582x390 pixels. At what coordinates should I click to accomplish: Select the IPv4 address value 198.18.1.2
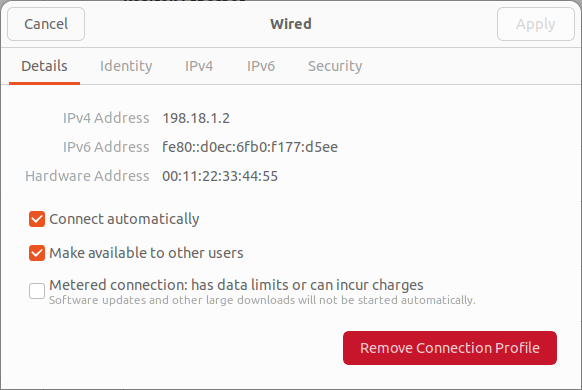pyautogui.click(x=196, y=118)
